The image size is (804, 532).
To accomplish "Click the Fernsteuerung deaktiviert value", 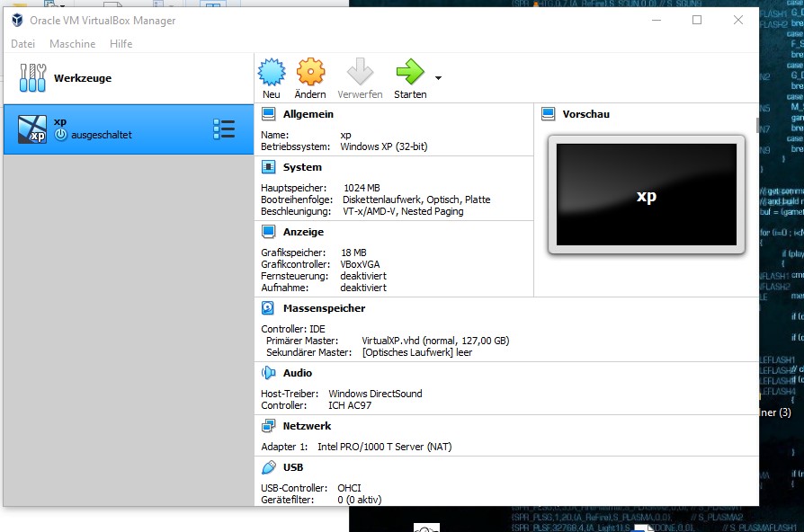I will point(363,276).
